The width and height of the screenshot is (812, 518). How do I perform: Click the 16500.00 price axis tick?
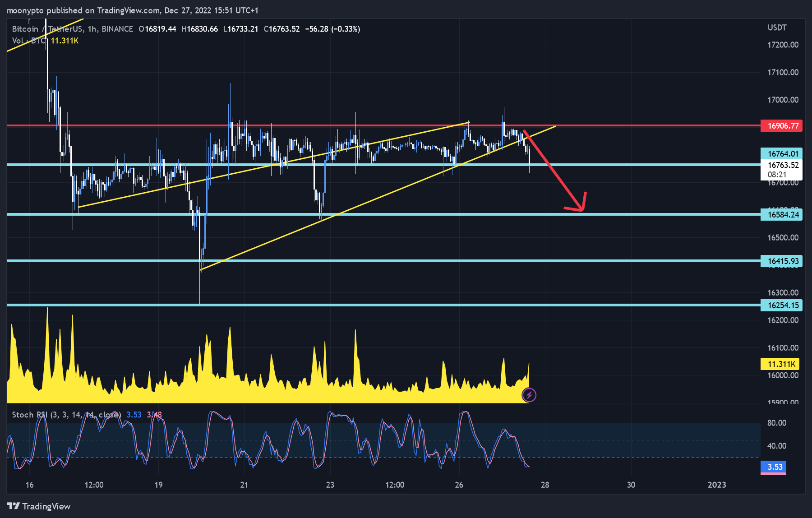point(783,237)
